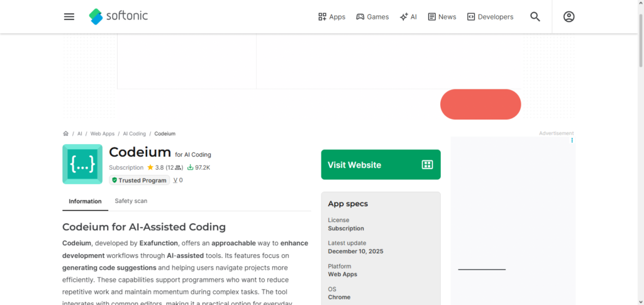Click the green download count icon
644x305 pixels.
(x=190, y=167)
